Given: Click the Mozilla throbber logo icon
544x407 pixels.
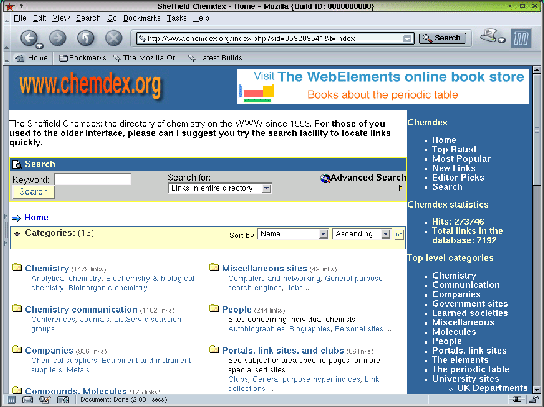Looking at the screenshot, I should click(x=521, y=38).
